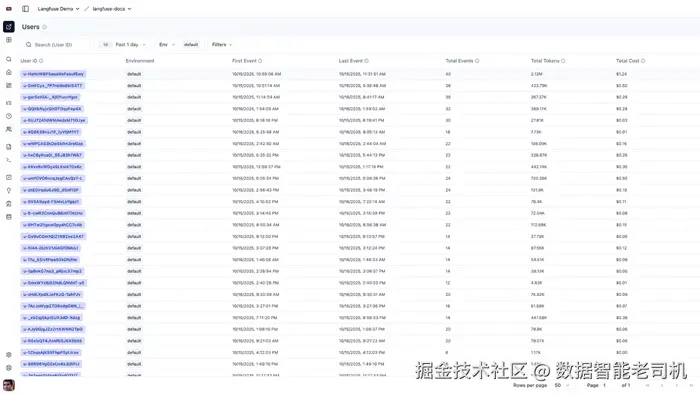Open the users people icon in the sidebar
Screen dimensions: 700x394
[8, 129]
